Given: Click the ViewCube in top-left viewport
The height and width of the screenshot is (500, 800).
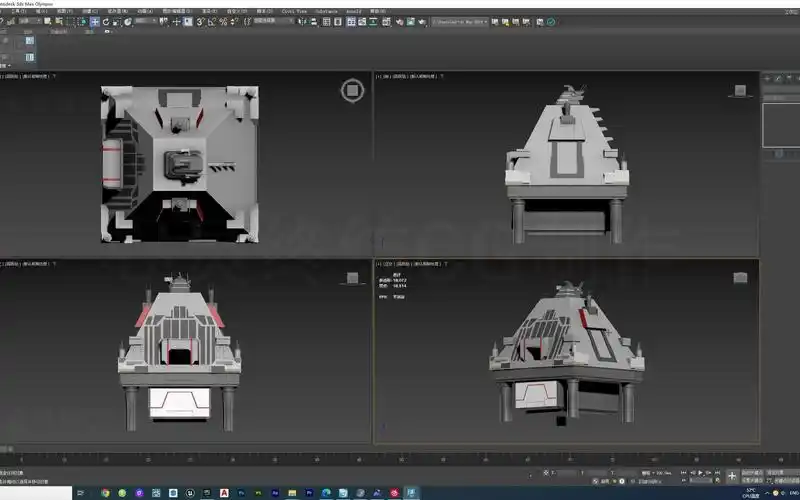Looking at the screenshot, I should 352,92.
